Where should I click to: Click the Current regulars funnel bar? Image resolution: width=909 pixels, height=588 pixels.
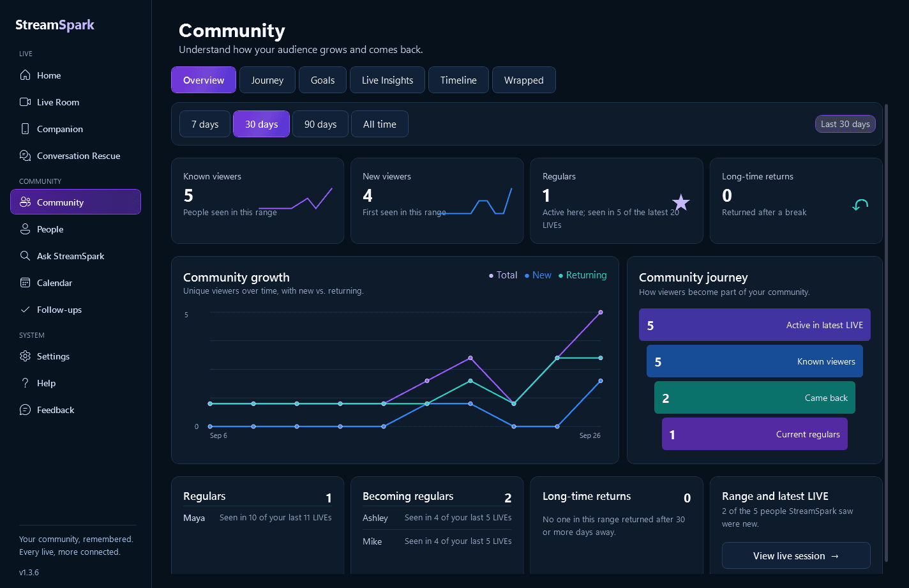pyautogui.click(x=755, y=434)
